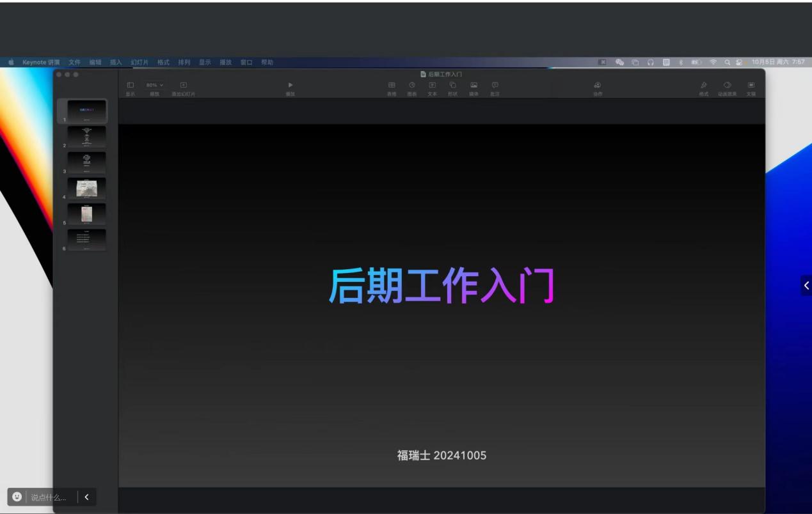Open the 插入 menu in menu bar
Screen dimensions: 812x514
(x=116, y=62)
